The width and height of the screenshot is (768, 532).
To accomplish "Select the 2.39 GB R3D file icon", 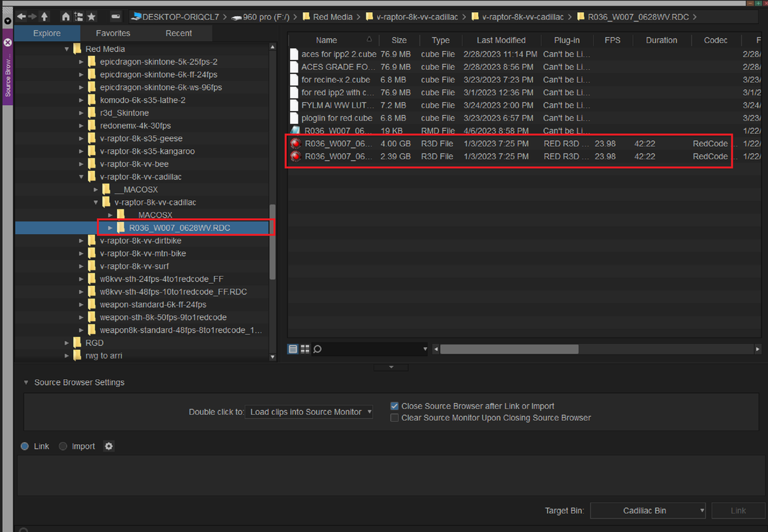I will pos(295,156).
